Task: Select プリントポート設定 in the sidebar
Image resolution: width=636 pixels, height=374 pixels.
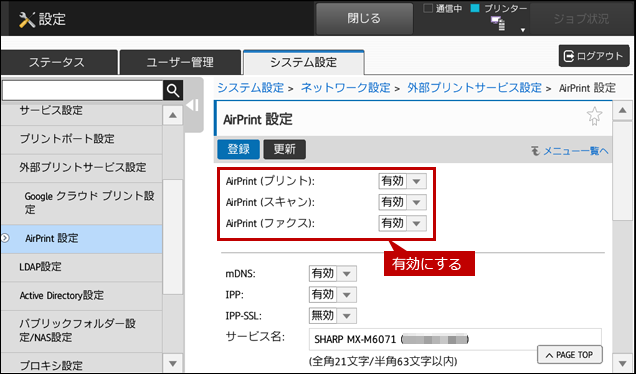Action: click(81, 139)
